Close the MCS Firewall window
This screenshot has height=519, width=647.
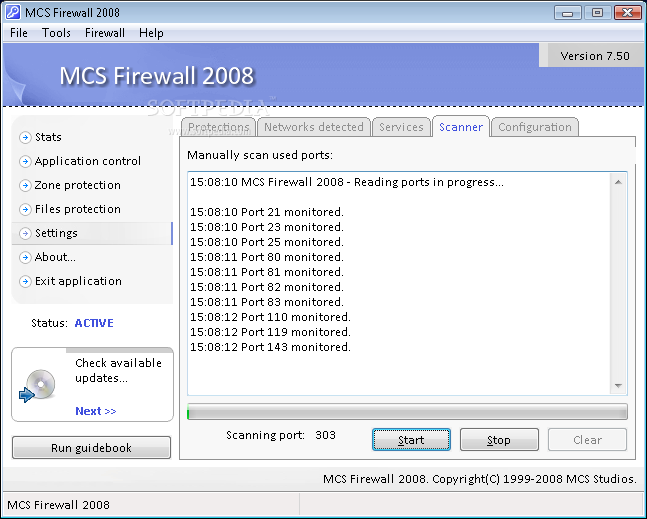click(627, 13)
